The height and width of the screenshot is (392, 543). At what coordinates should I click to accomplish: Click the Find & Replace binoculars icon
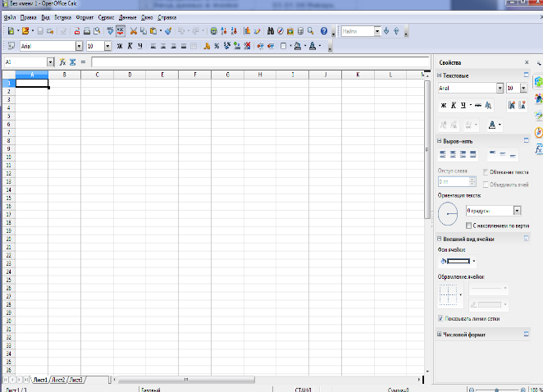point(271,31)
